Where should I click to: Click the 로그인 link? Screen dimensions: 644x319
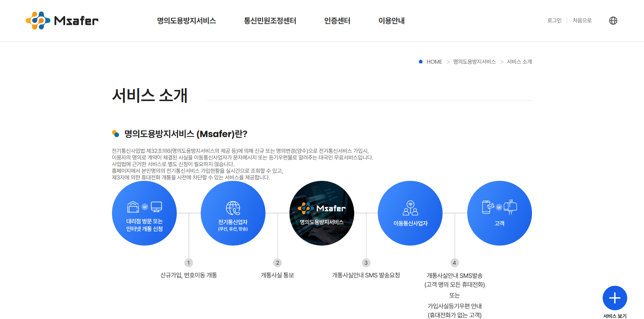click(x=554, y=20)
